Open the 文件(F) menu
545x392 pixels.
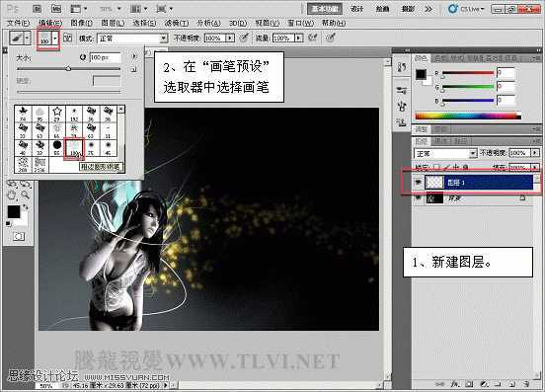19,23
